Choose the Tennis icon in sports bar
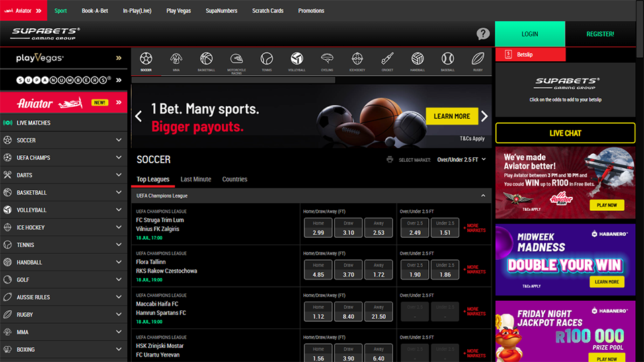 267,61
